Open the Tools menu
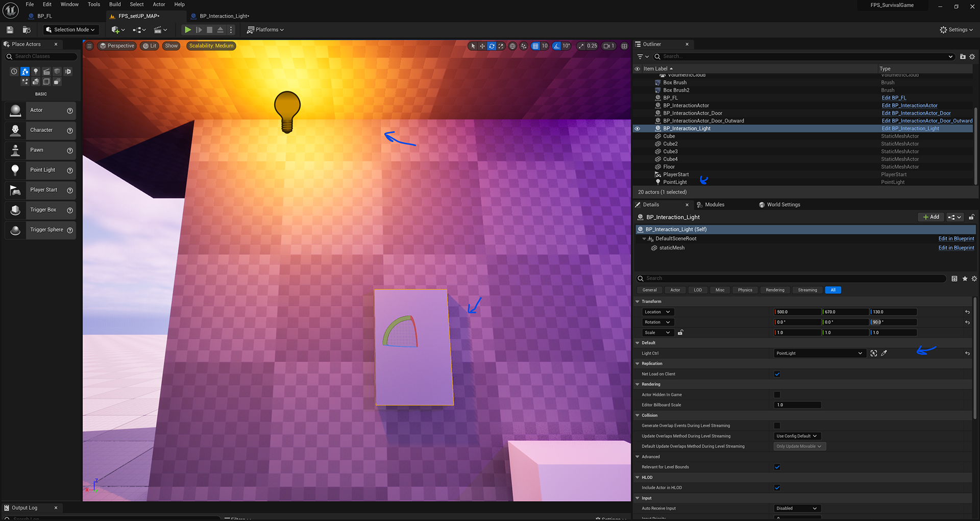 (x=94, y=4)
